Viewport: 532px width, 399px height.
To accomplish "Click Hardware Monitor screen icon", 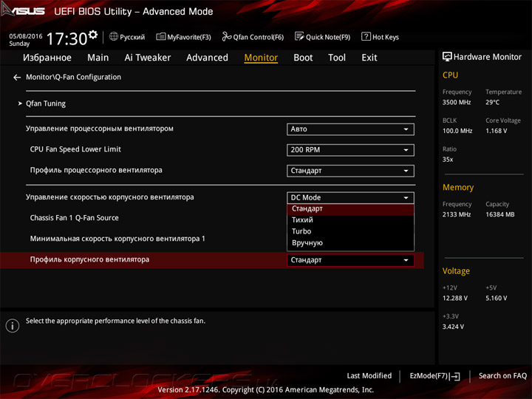I will [447, 57].
